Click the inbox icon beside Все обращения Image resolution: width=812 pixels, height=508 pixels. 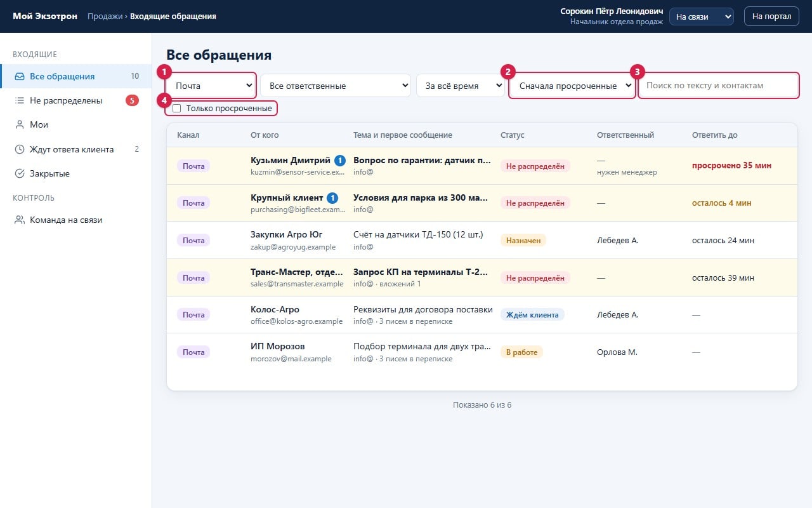tap(20, 76)
